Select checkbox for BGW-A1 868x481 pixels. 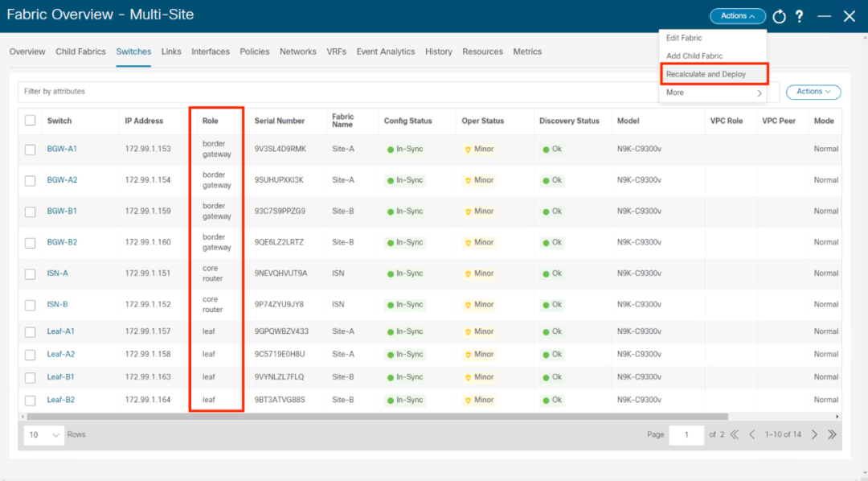pyautogui.click(x=31, y=150)
